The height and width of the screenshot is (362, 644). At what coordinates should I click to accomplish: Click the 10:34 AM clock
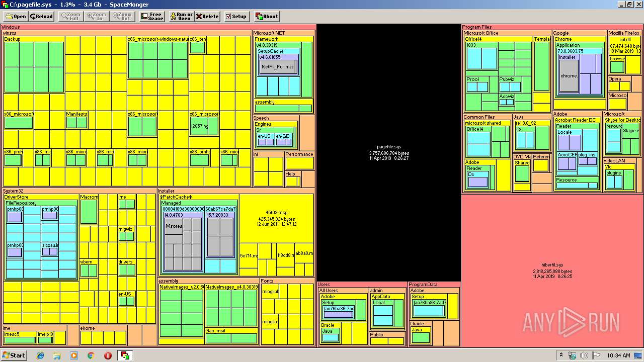point(618,355)
